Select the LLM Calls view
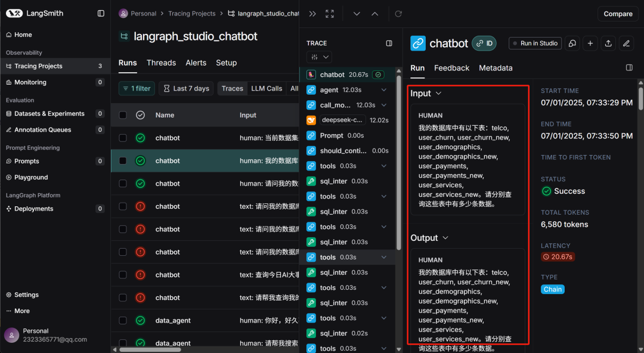This screenshot has width=644, height=353. click(x=267, y=88)
